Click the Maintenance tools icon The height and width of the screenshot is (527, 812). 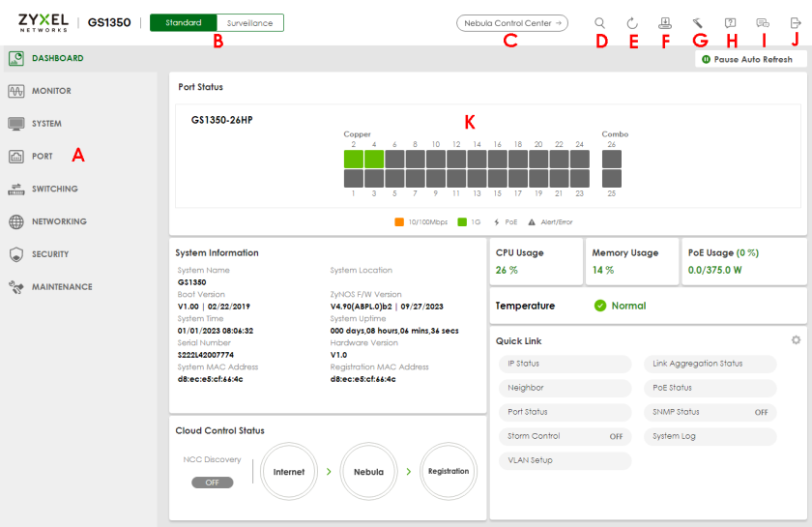click(16, 286)
